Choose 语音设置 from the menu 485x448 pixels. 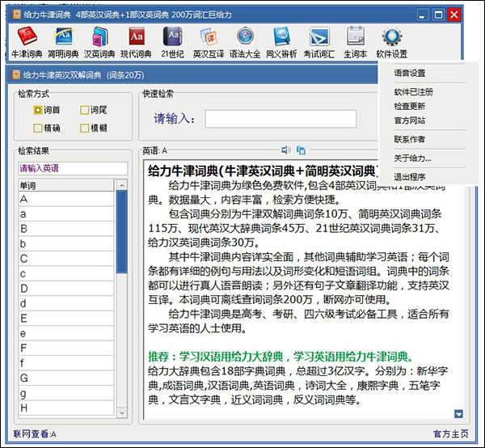tap(410, 73)
